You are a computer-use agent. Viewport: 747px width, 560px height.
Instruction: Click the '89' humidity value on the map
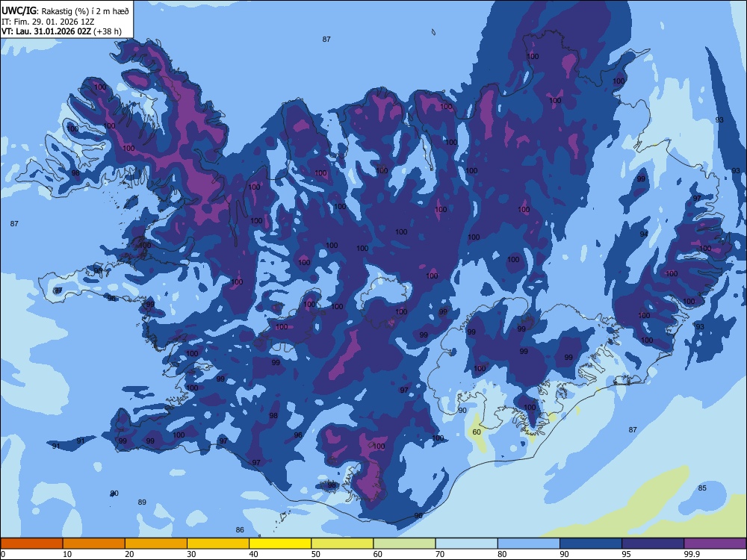(142, 502)
